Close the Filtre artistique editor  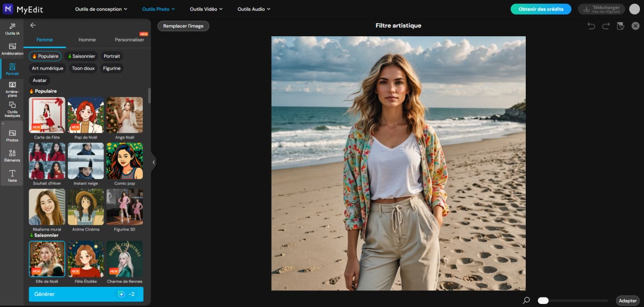(635, 26)
